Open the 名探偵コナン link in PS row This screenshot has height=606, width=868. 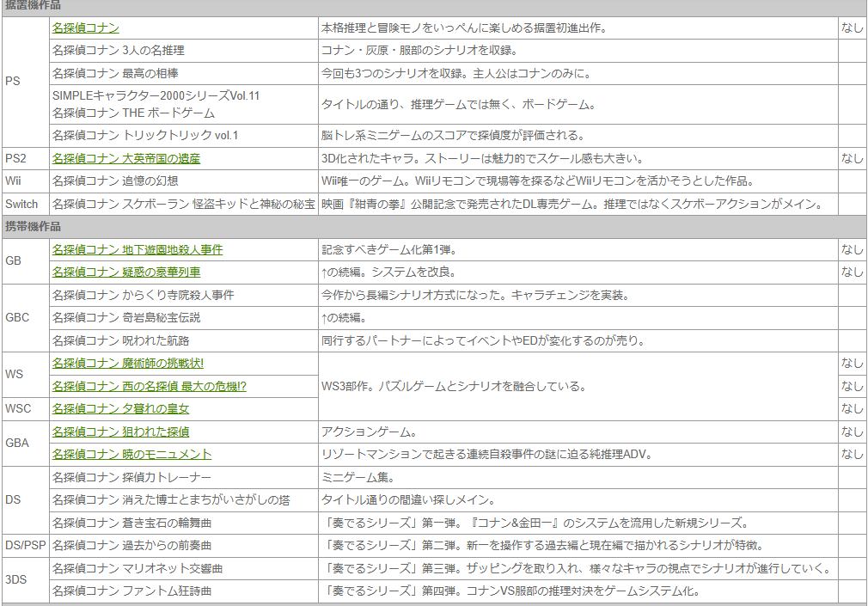[85, 28]
